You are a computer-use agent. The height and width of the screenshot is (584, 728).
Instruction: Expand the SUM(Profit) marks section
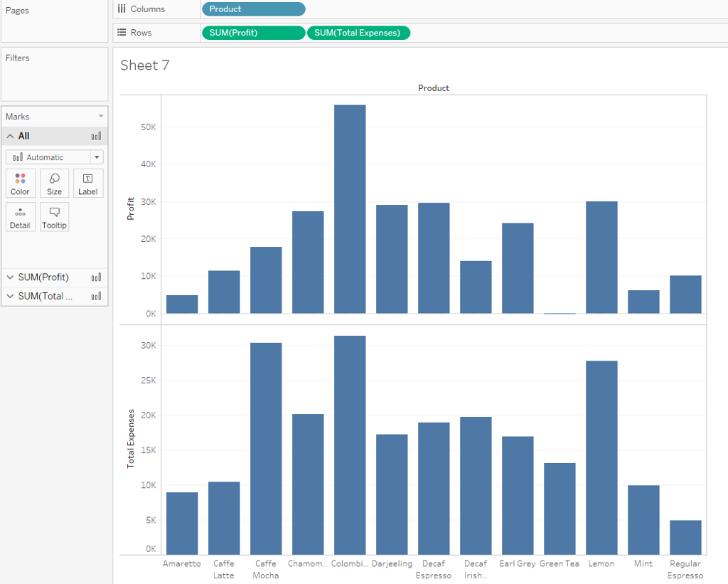coord(10,277)
